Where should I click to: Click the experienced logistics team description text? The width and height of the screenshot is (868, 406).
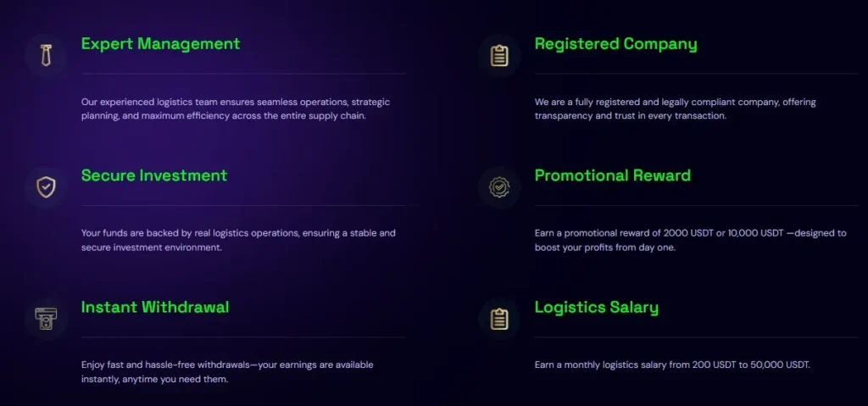coord(236,108)
